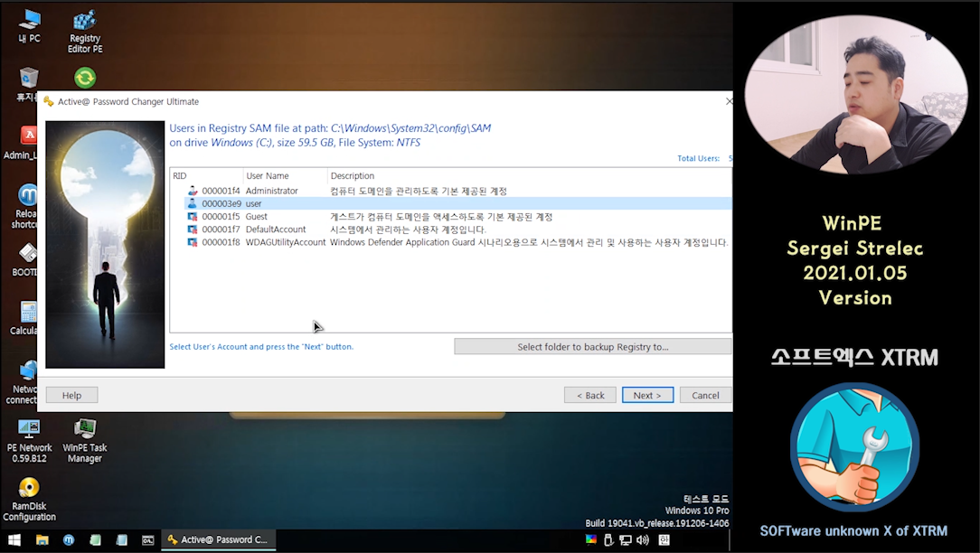
Task: Open Registry Editor PE desktop icon
Action: tap(85, 31)
